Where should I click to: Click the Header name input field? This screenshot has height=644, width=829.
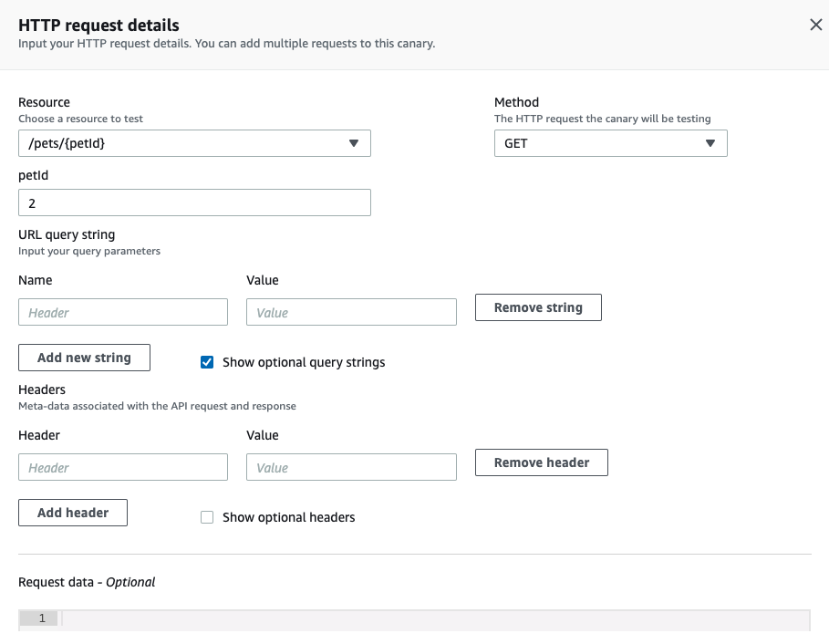pyautogui.click(x=123, y=467)
